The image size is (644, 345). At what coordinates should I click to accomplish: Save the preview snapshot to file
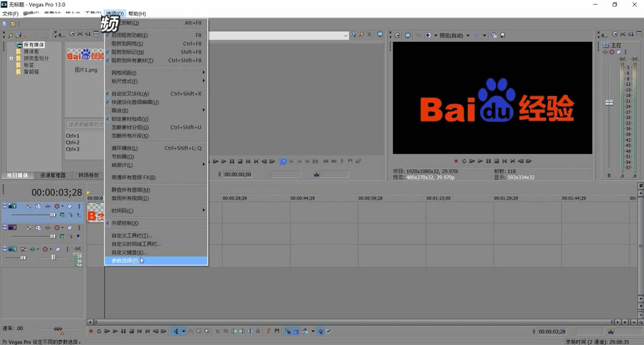point(503,35)
